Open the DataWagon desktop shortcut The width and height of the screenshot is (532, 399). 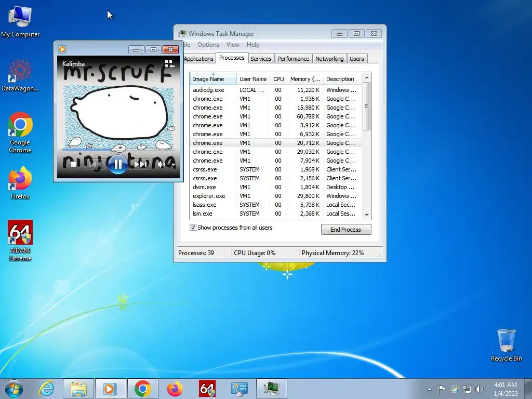(x=20, y=75)
